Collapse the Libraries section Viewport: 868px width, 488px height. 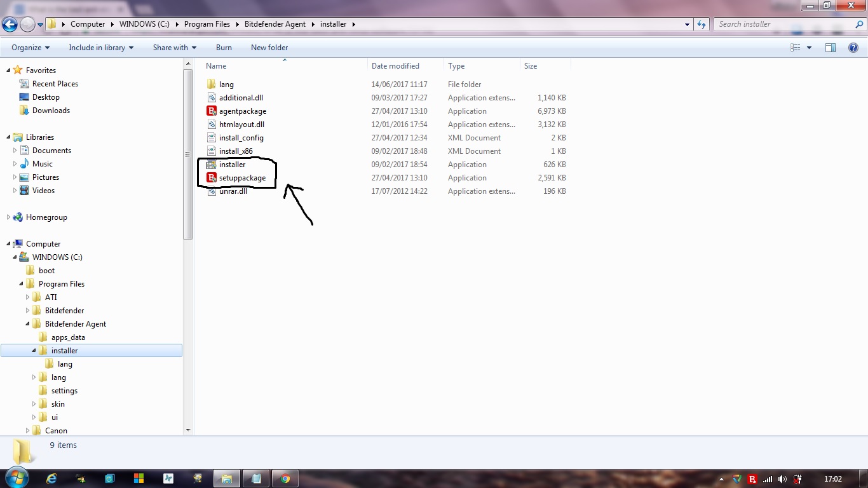[8, 137]
